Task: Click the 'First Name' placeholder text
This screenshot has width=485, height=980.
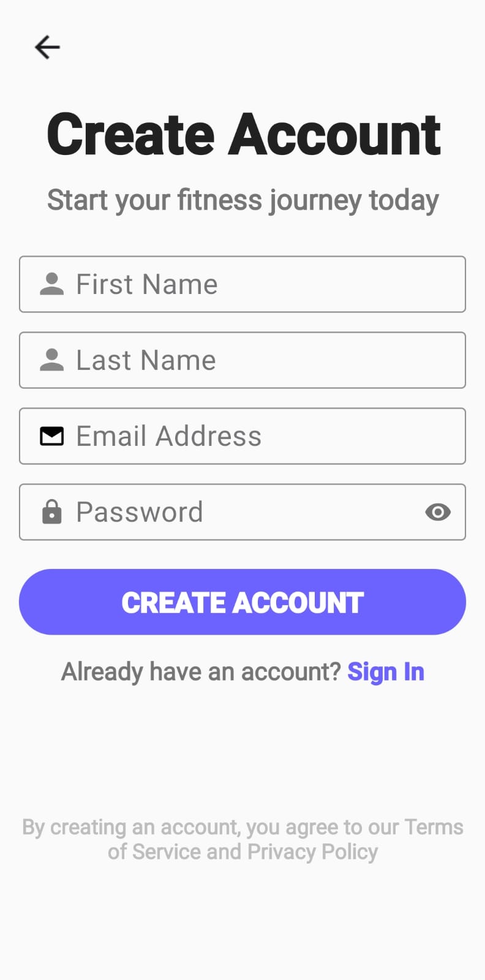Action: pos(147,284)
